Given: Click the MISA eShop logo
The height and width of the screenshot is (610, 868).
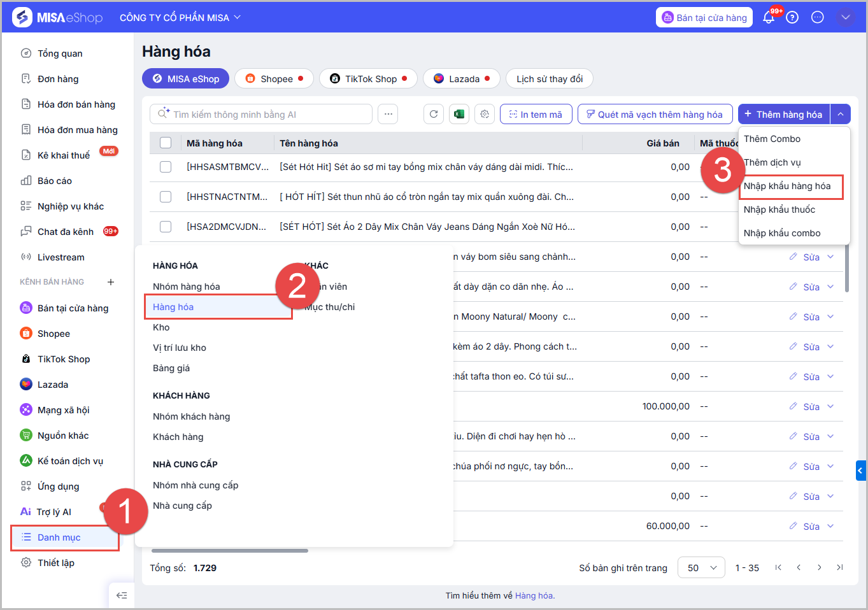Looking at the screenshot, I should (58, 17).
